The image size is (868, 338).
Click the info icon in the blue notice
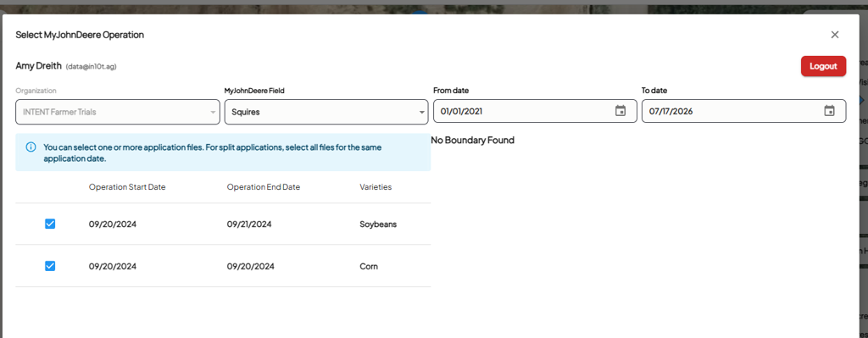(x=31, y=147)
